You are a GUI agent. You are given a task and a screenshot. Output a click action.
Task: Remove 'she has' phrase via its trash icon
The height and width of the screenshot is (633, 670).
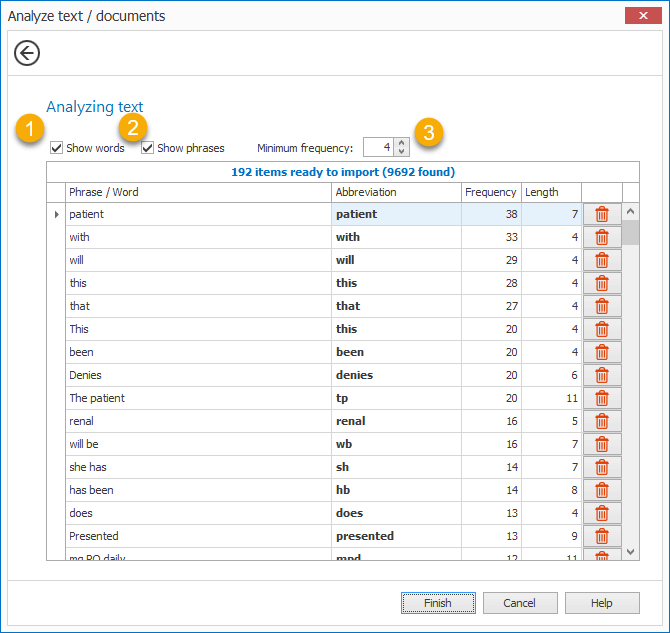[602, 467]
